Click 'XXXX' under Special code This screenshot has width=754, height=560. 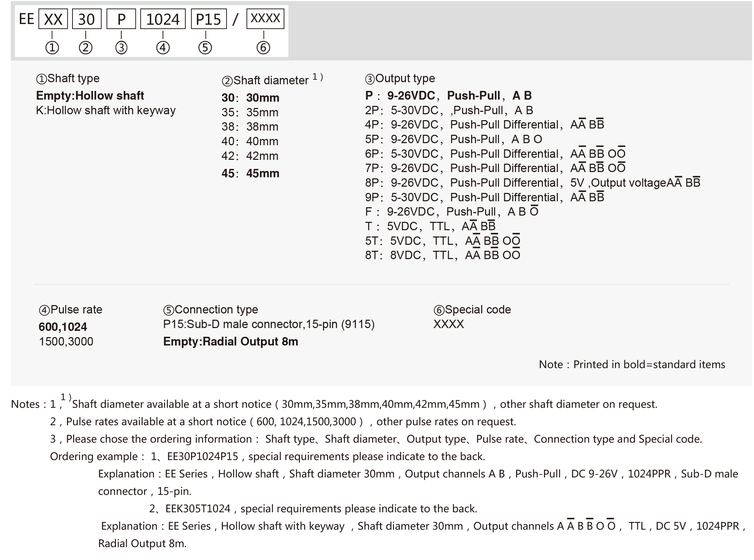449,324
